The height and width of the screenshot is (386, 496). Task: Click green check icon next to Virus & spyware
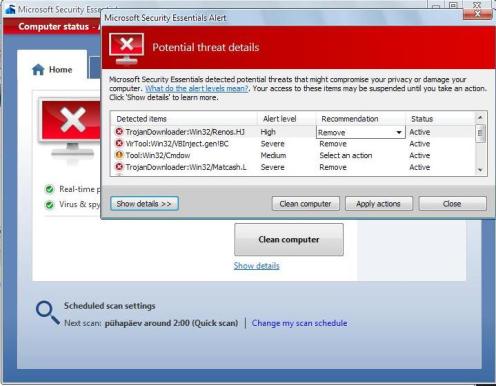click(50, 205)
